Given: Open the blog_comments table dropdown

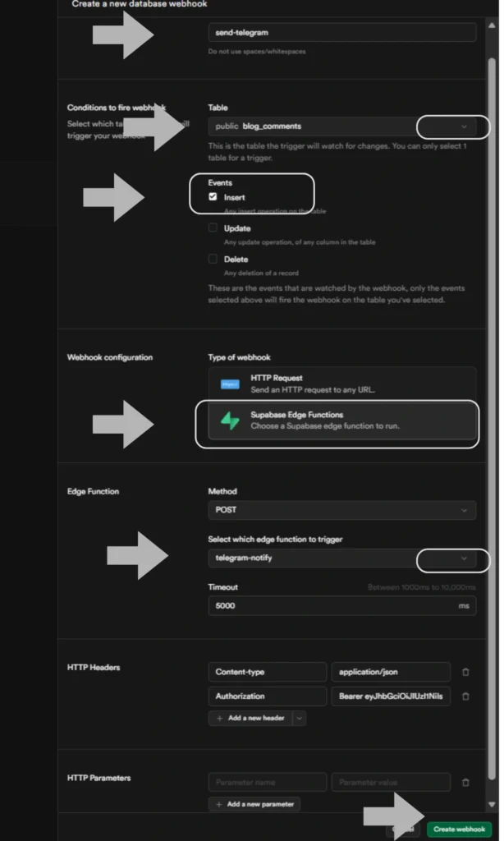Looking at the screenshot, I should (342, 126).
